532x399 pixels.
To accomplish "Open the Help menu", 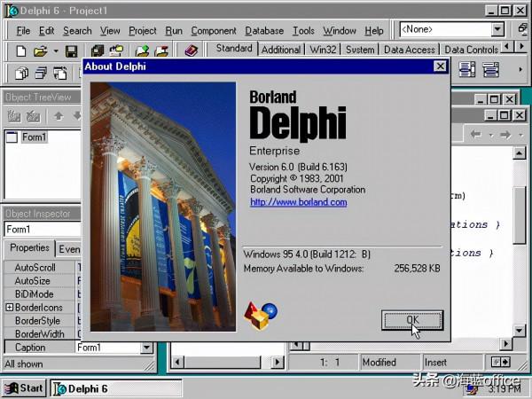I will click(x=374, y=31).
